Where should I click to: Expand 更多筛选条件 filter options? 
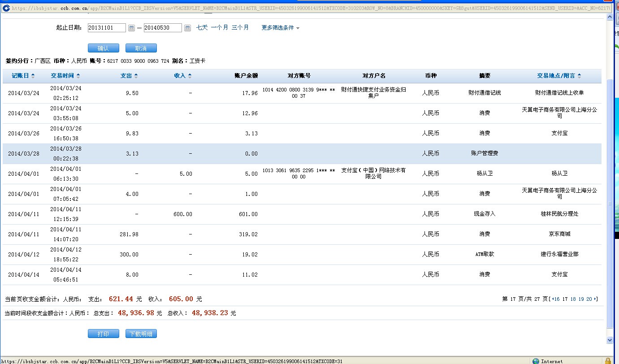[x=280, y=28]
